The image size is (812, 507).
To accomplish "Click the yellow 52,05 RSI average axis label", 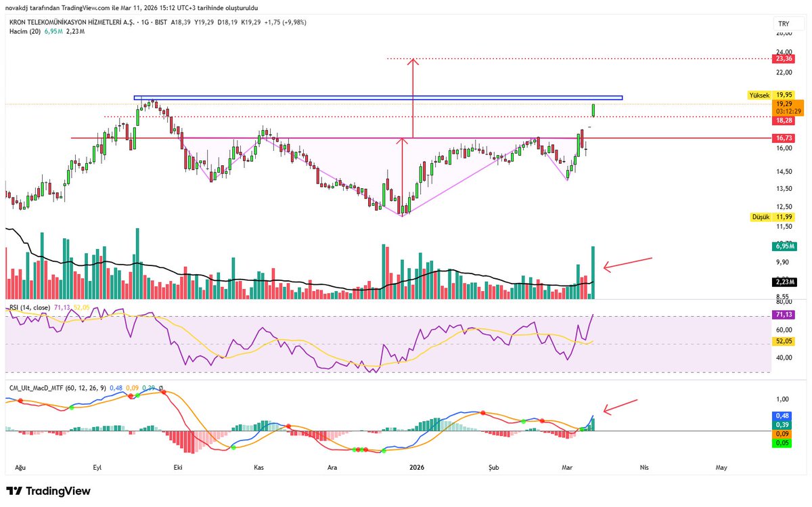I will (x=784, y=343).
